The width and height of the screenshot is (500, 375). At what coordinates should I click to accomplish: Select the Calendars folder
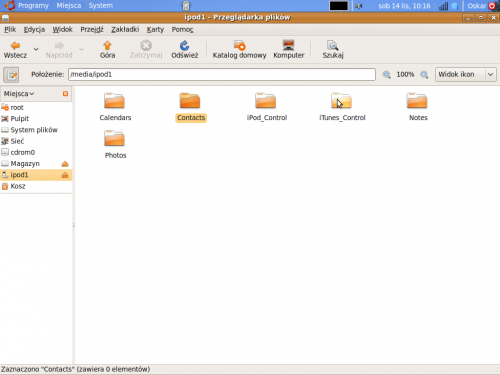coord(115,107)
